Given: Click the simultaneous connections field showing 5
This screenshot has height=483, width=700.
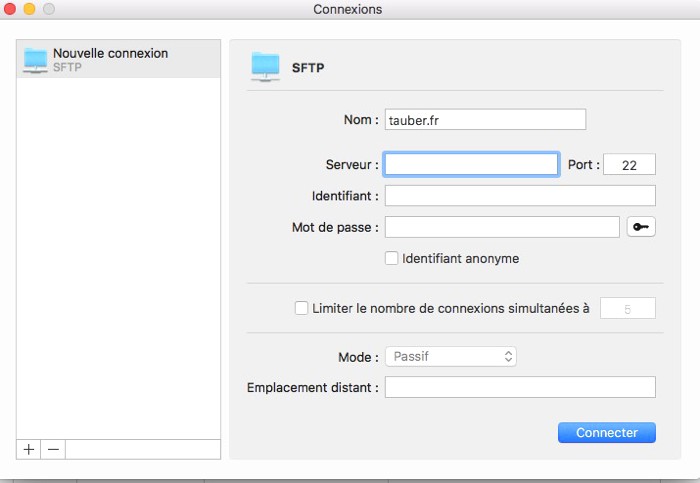Looking at the screenshot, I should point(627,309).
